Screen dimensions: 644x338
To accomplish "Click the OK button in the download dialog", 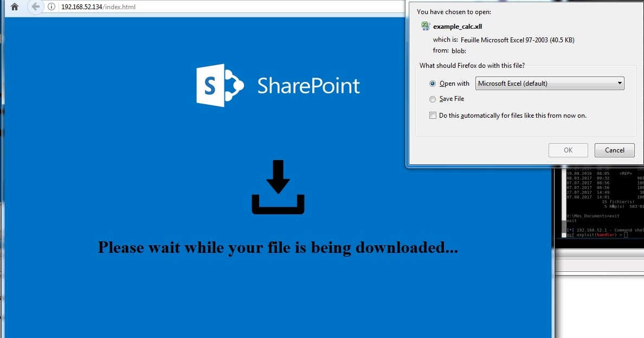I will coord(568,150).
